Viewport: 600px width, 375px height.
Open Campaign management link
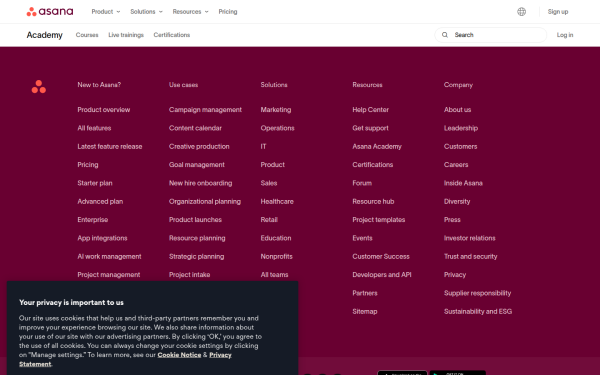point(205,109)
